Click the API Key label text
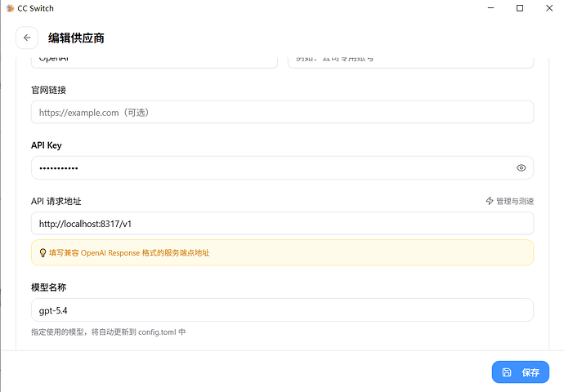The height and width of the screenshot is (392, 564). pyautogui.click(x=47, y=145)
